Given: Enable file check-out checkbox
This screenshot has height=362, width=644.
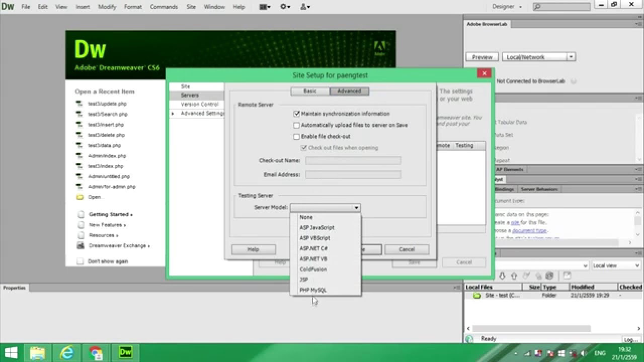Looking at the screenshot, I should [296, 136].
